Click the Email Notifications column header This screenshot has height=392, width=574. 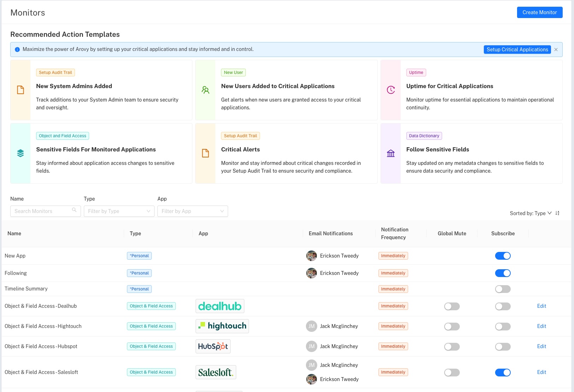(x=331, y=234)
